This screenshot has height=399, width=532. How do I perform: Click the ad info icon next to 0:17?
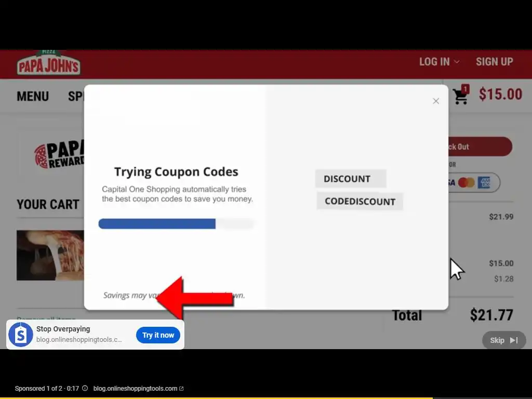tap(85, 388)
